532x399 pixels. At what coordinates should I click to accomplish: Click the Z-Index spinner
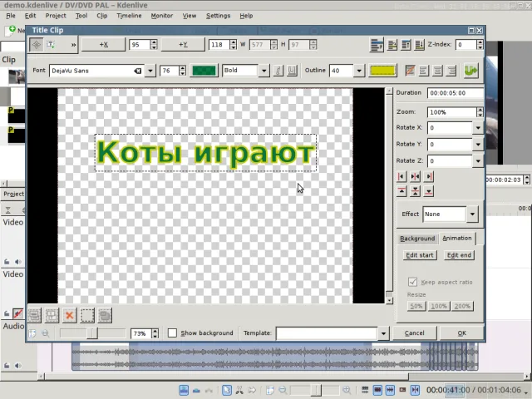coord(469,44)
